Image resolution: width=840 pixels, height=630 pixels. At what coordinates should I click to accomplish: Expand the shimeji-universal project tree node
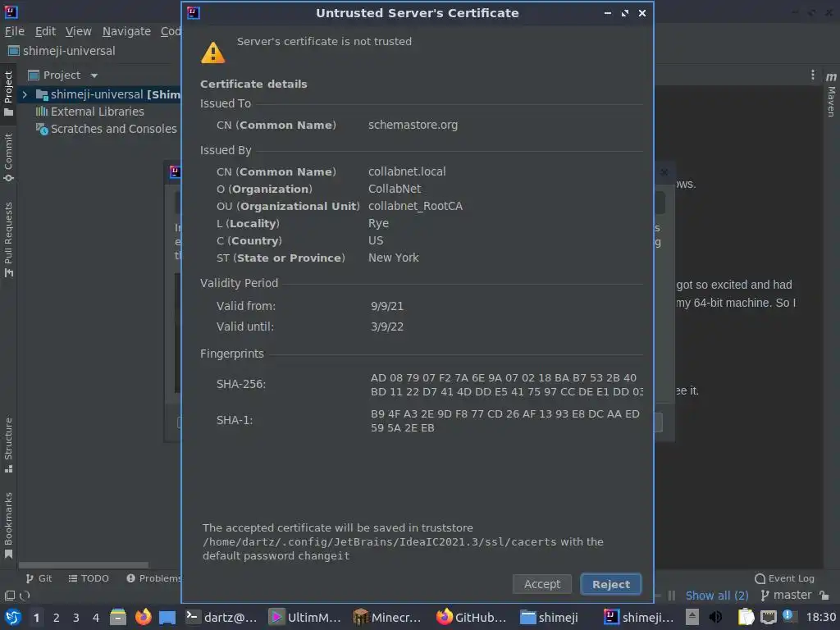25,94
